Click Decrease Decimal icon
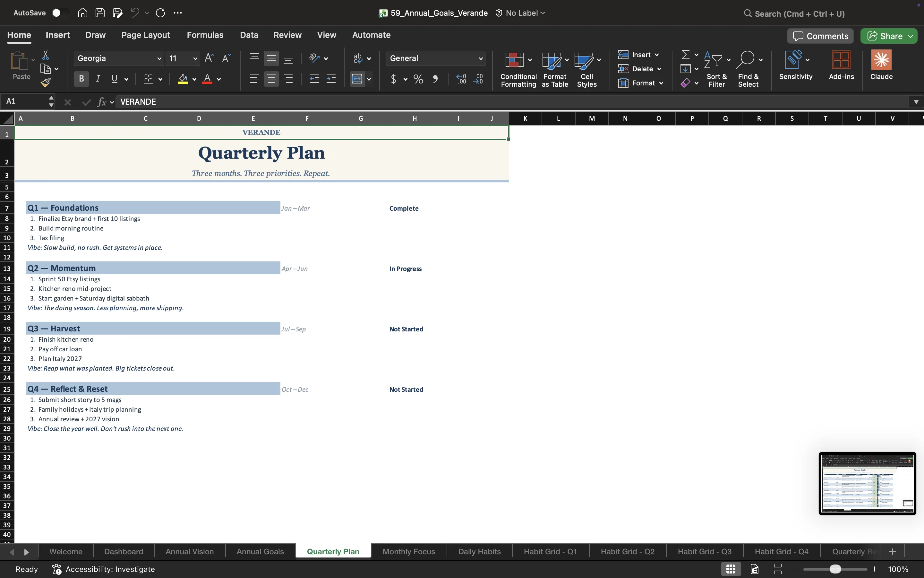Image resolution: width=924 pixels, height=578 pixels. click(x=478, y=79)
